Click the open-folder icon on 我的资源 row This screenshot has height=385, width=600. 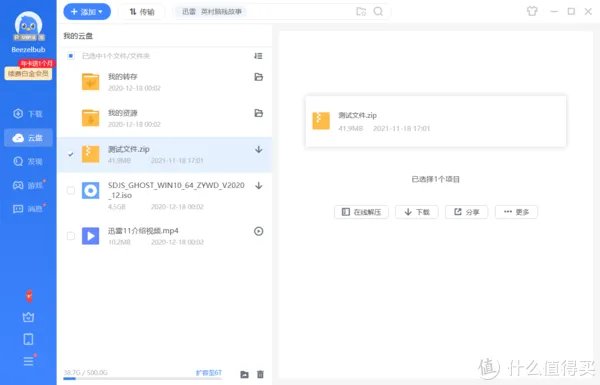(259, 113)
